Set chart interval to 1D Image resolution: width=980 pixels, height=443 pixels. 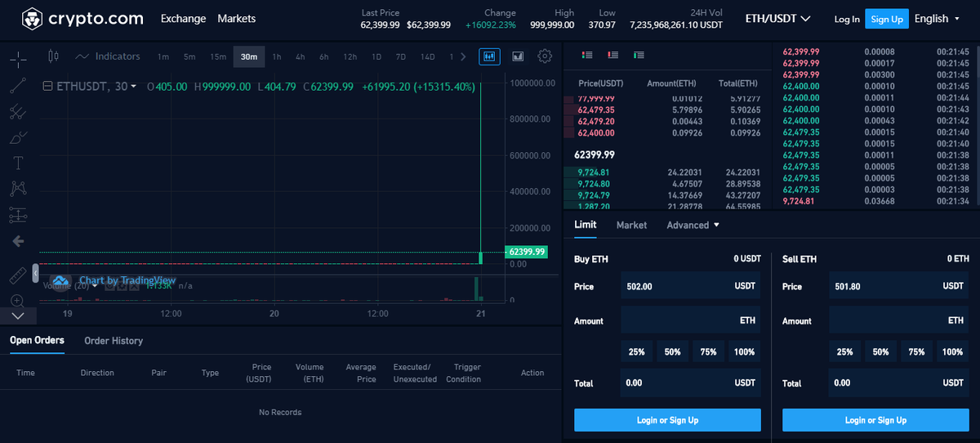click(376, 56)
